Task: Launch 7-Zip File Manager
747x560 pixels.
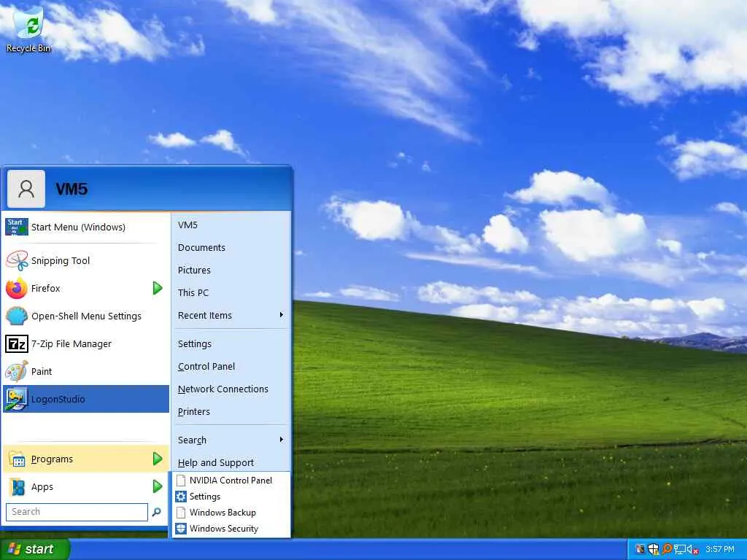Action: pos(86,343)
